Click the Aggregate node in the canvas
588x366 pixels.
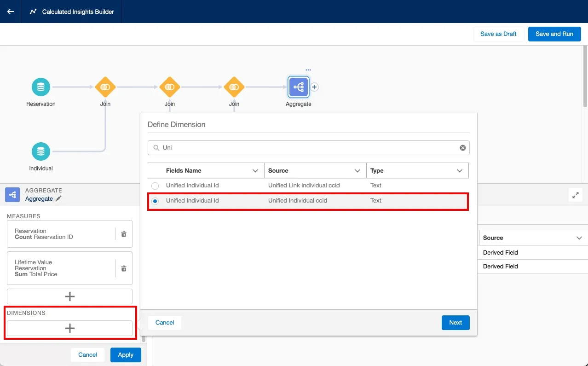click(x=298, y=87)
